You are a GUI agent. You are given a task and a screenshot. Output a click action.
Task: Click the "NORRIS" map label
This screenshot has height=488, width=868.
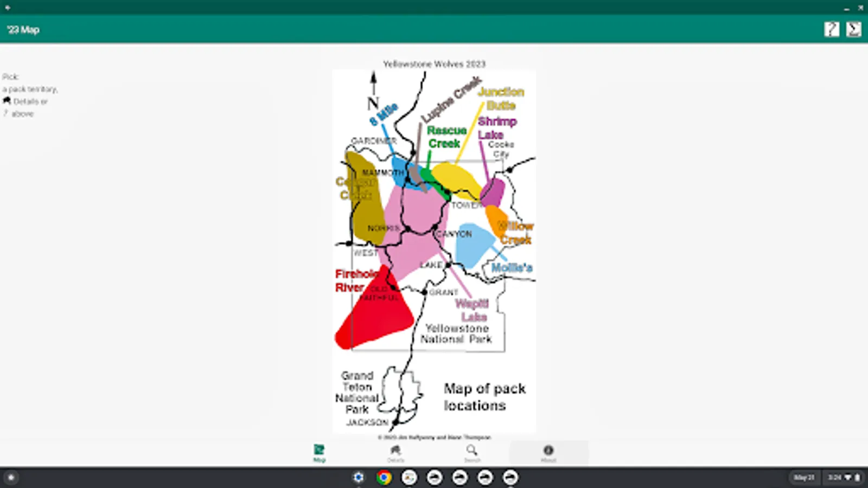click(x=384, y=228)
